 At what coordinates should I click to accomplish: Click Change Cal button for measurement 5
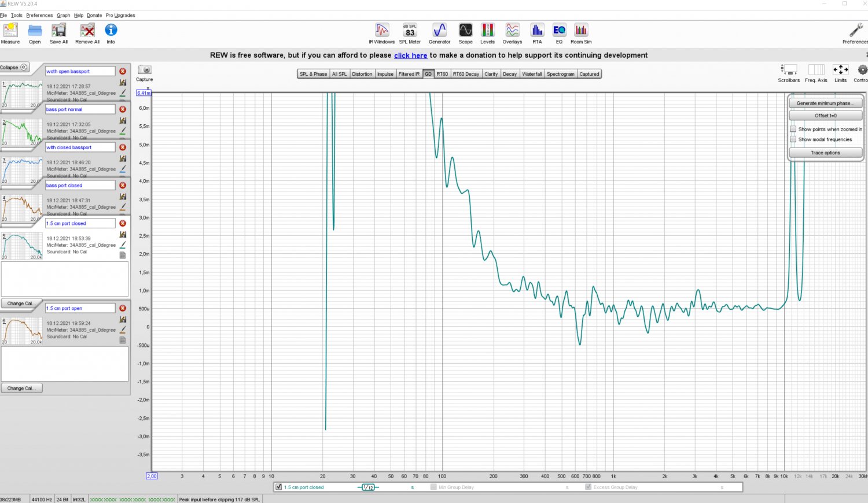[21, 304]
